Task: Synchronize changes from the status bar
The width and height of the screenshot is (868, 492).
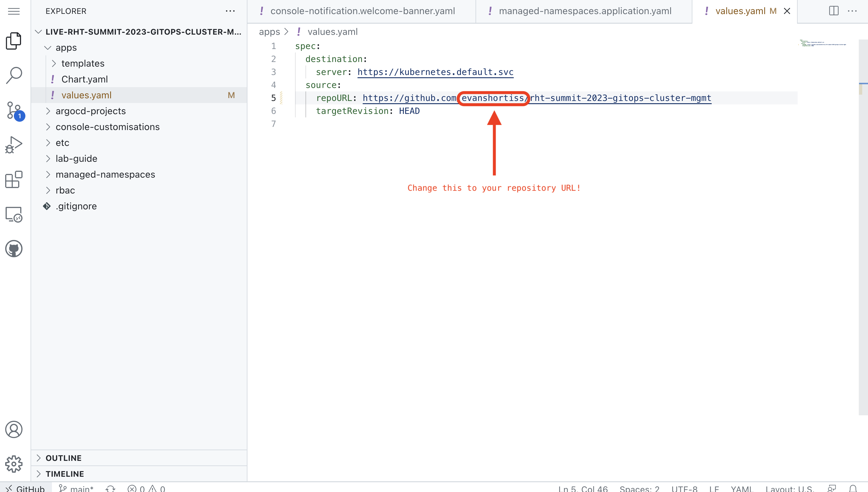Action: tap(110, 488)
